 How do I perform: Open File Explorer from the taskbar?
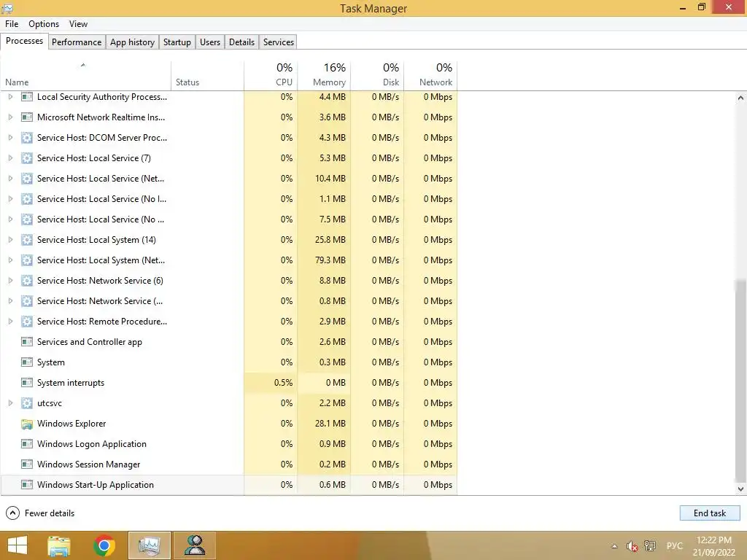tap(59, 545)
